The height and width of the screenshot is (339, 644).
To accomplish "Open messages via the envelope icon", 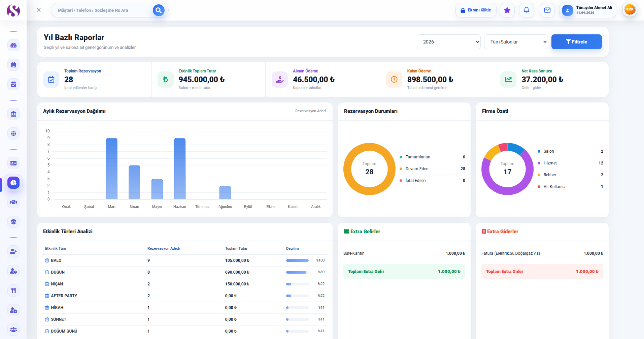I will [x=547, y=10].
